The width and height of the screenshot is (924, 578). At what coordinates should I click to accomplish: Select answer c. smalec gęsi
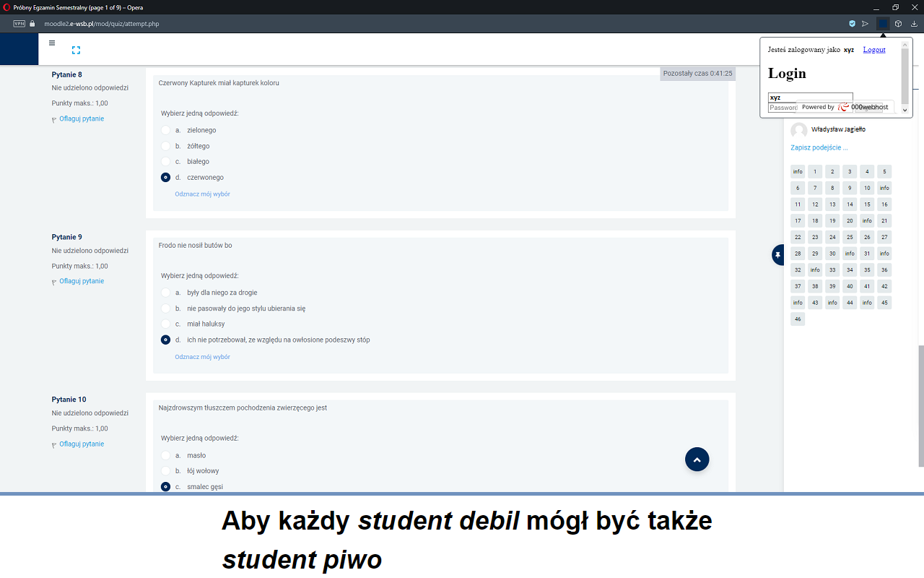[166, 487]
